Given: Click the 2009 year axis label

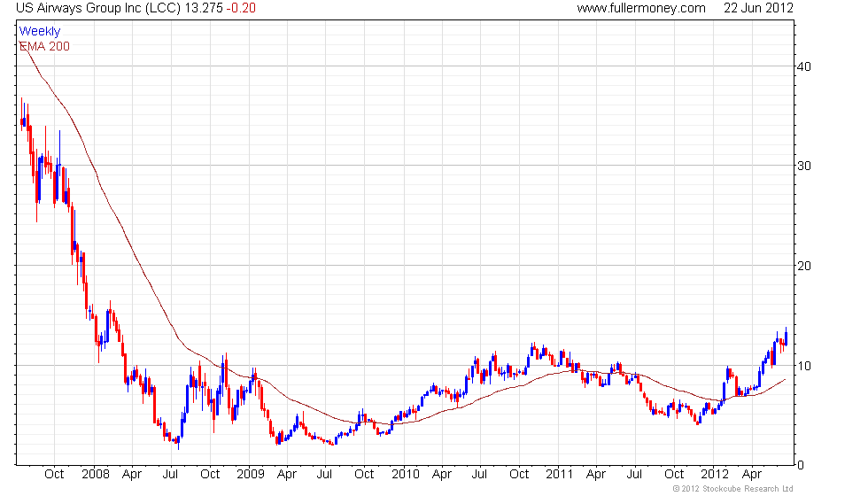Looking at the screenshot, I should pos(250,475).
